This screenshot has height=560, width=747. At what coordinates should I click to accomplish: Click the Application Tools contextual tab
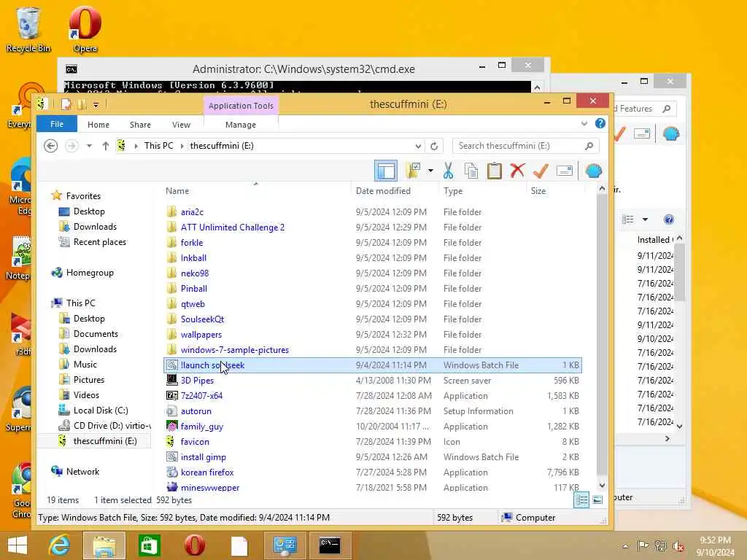point(241,106)
